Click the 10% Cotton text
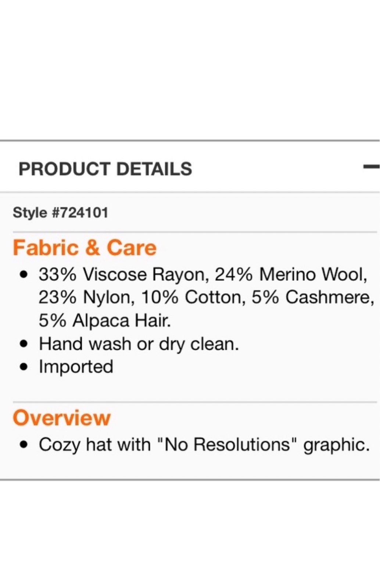This screenshot has width=380, height=588. (x=194, y=297)
